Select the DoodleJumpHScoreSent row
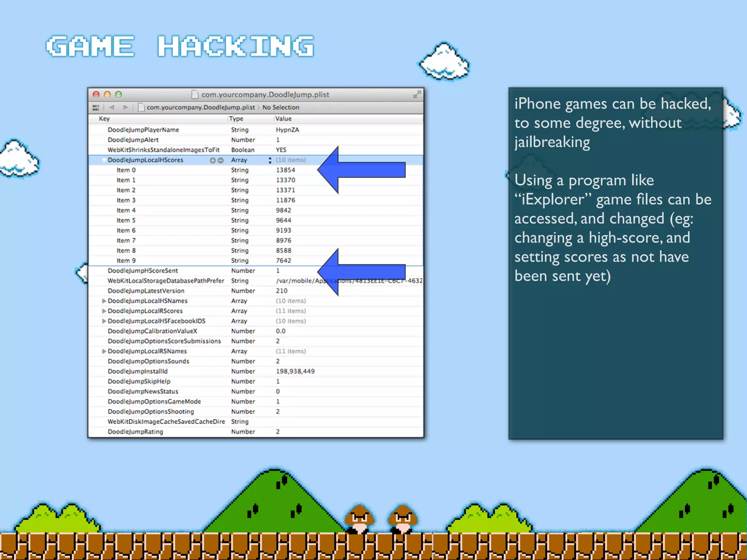The image size is (747, 560). [x=143, y=271]
